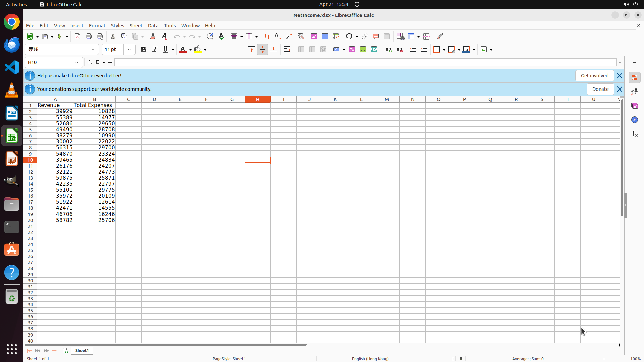Open the Data menu
644x362 pixels.
[153, 26]
